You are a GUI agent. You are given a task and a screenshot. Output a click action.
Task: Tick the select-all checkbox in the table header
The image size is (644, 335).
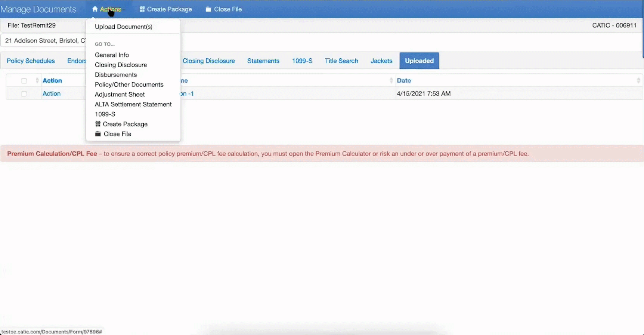(24, 81)
